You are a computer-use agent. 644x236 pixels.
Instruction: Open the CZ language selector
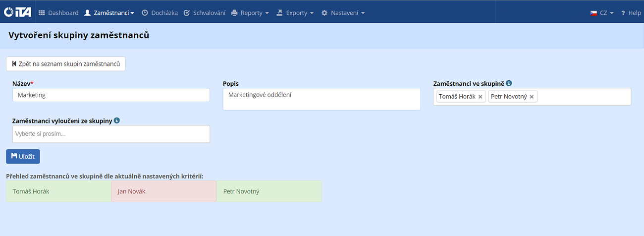[x=602, y=13]
